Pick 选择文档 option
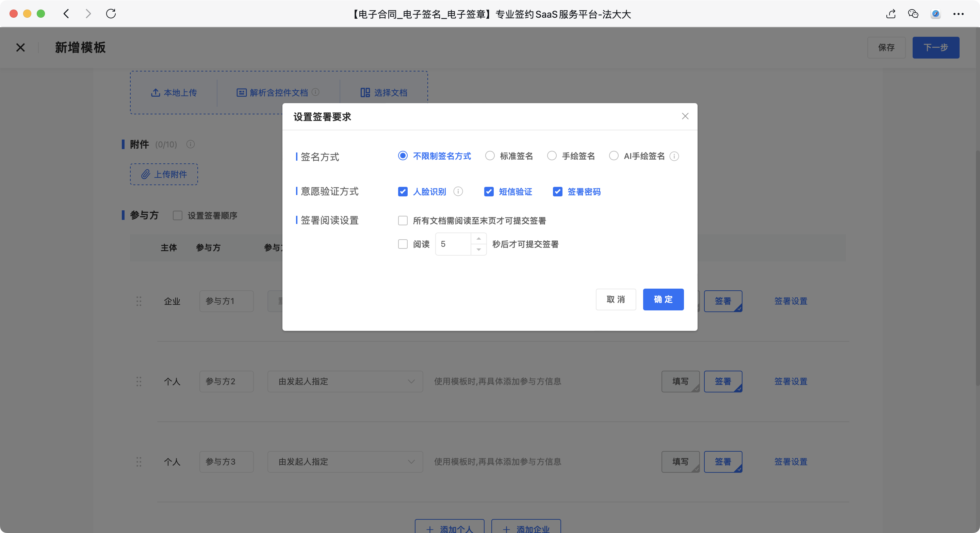 384,93
